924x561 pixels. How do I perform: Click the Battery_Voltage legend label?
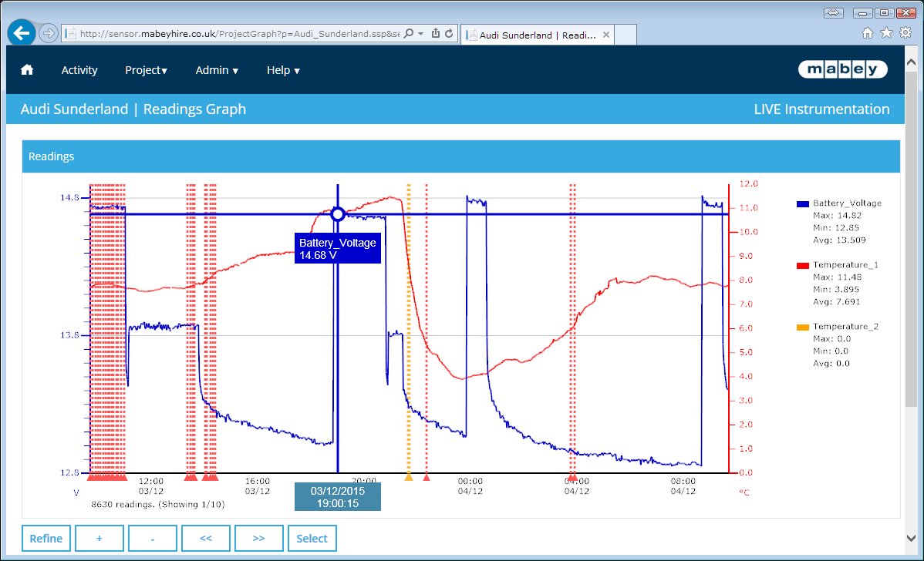[848, 203]
